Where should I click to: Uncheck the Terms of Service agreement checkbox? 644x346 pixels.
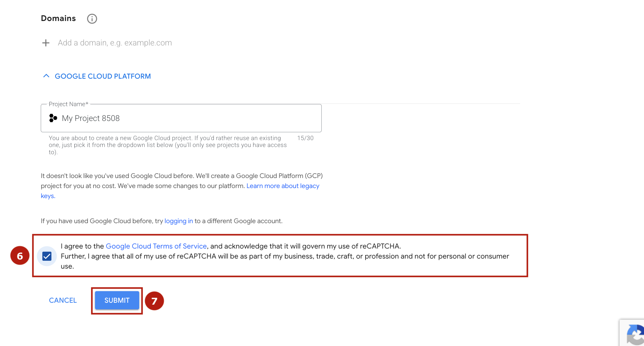[x=47, y=256]
